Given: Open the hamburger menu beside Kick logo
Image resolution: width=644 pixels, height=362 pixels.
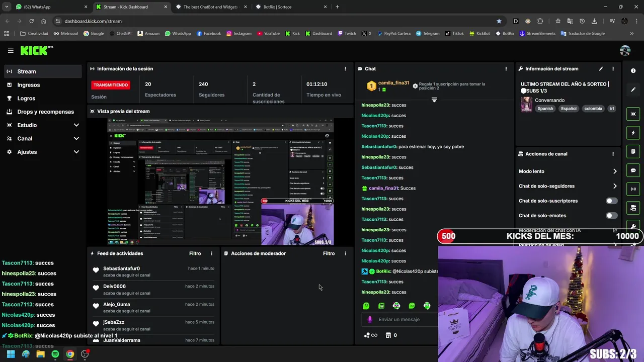Looking at the screenshot, I should [x=11, y=51].
